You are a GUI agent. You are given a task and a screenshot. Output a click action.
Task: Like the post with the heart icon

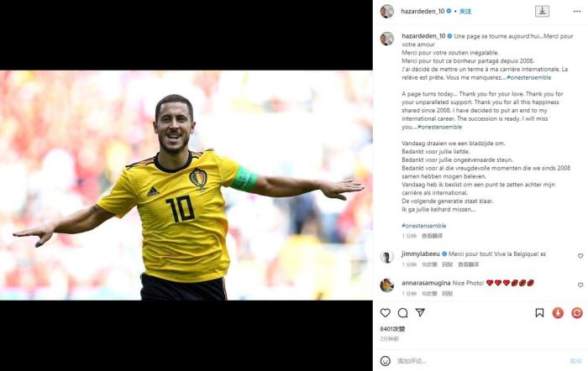(x=385, y=312)
